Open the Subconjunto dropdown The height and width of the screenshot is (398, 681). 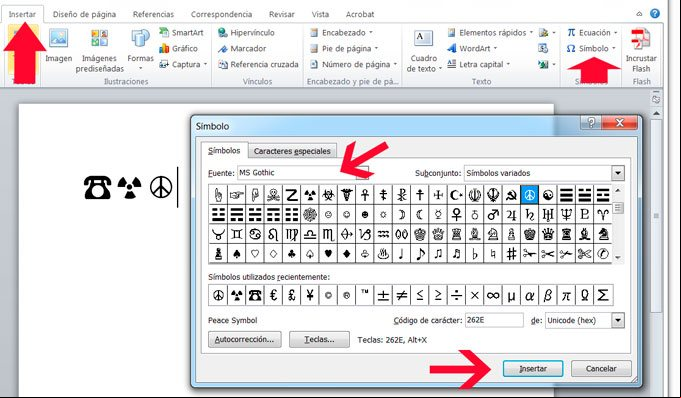pos(618,173)
